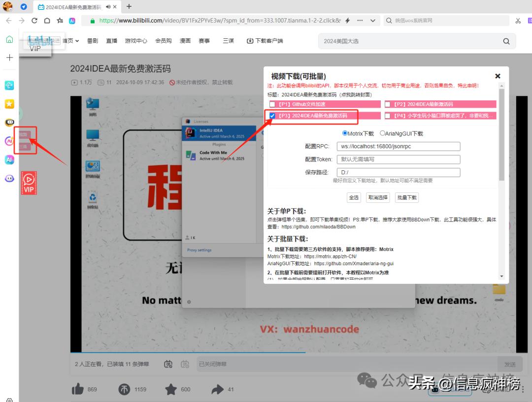The image size is (532, 402).
Task: Open the 直播 nav item
Action: point(112,41)
